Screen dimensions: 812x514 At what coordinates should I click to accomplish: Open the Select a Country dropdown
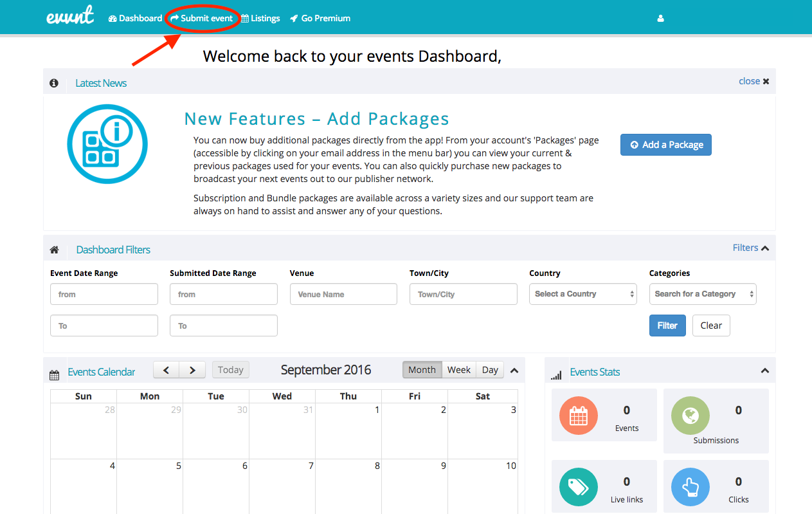583,294
